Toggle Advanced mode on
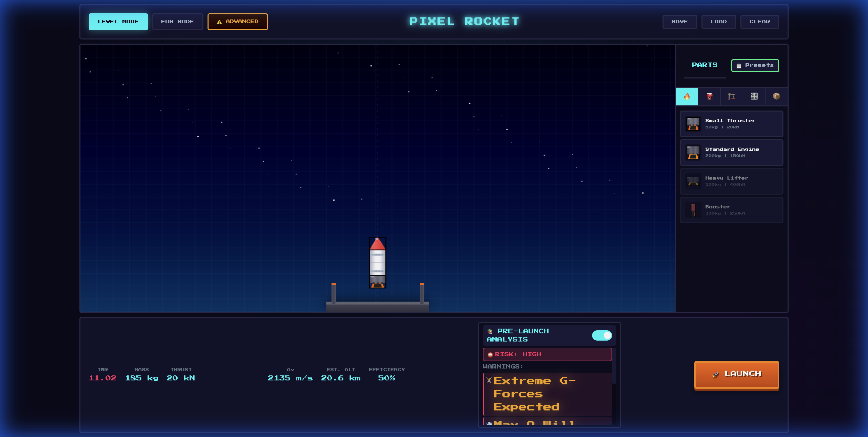The width and height of the screenshot is (868, 437). click(x=237, y=21)
